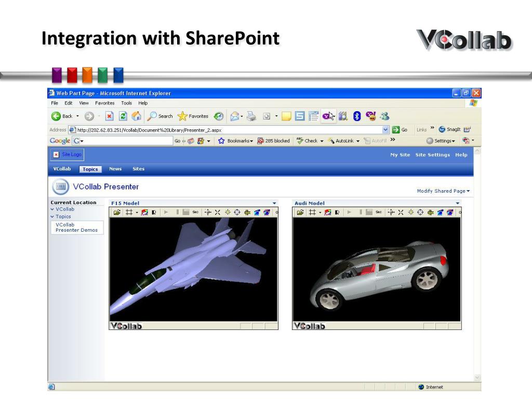Go to the Home page icon
The height and width of the screenshot is (399, 532).
click(137, 116)
